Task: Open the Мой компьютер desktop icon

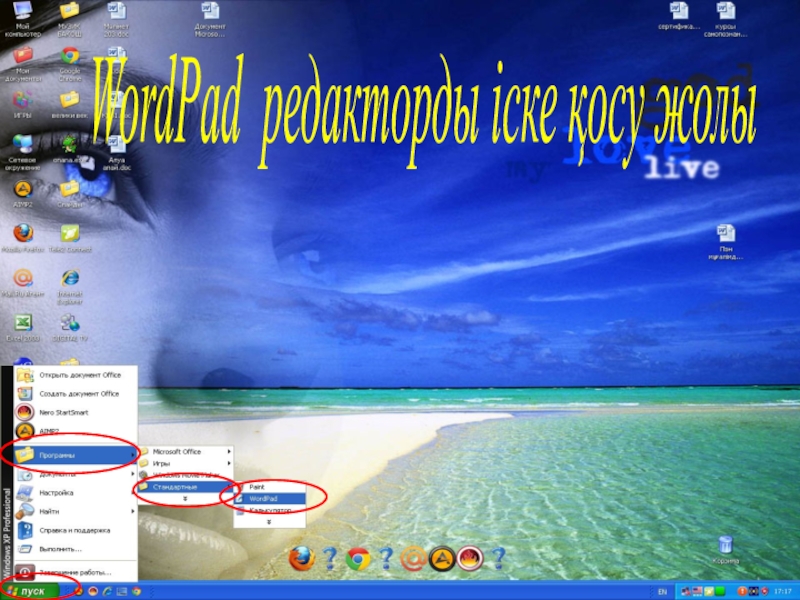Action: point(22,19)
